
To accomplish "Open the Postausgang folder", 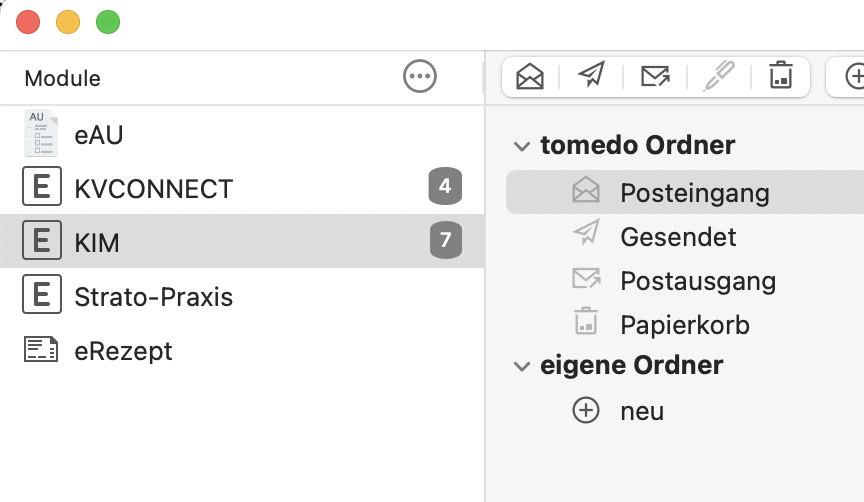I will pos(685,280).
